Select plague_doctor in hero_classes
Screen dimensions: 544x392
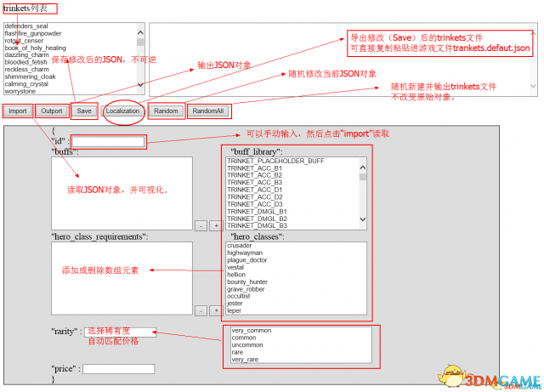[x=247, y=260]
